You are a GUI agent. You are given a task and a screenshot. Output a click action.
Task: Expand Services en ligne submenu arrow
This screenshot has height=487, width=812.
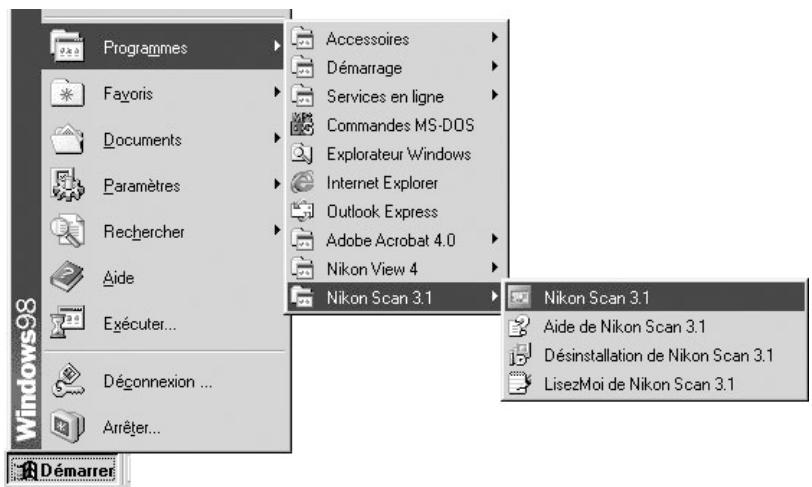495,95
